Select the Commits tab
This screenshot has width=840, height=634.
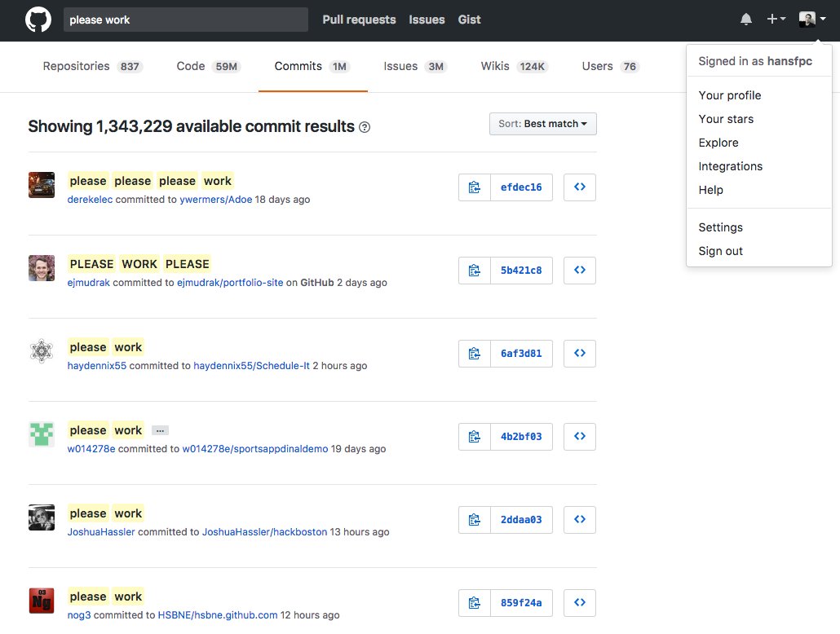[x=312, y=66]
